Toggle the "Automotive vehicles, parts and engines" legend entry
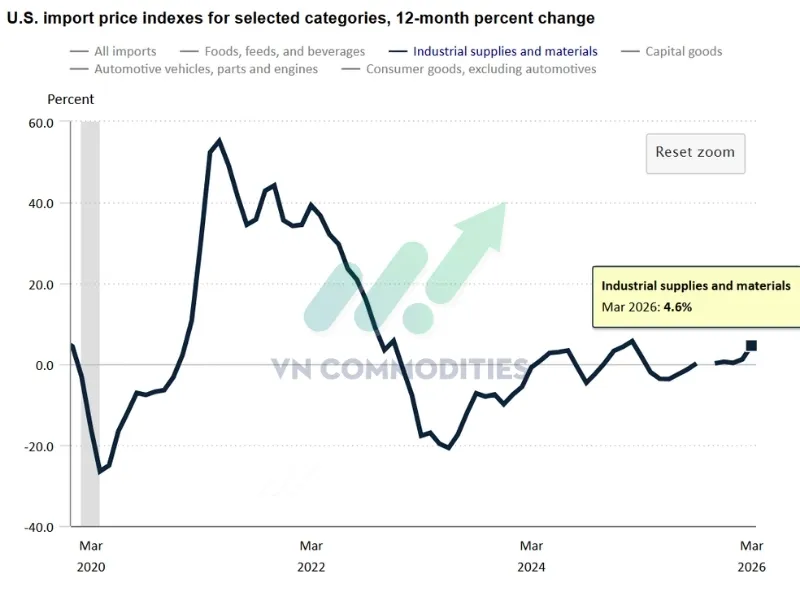The width and height of the screenshot is (800, 589). pyautogui.click(x=205, y=69)
